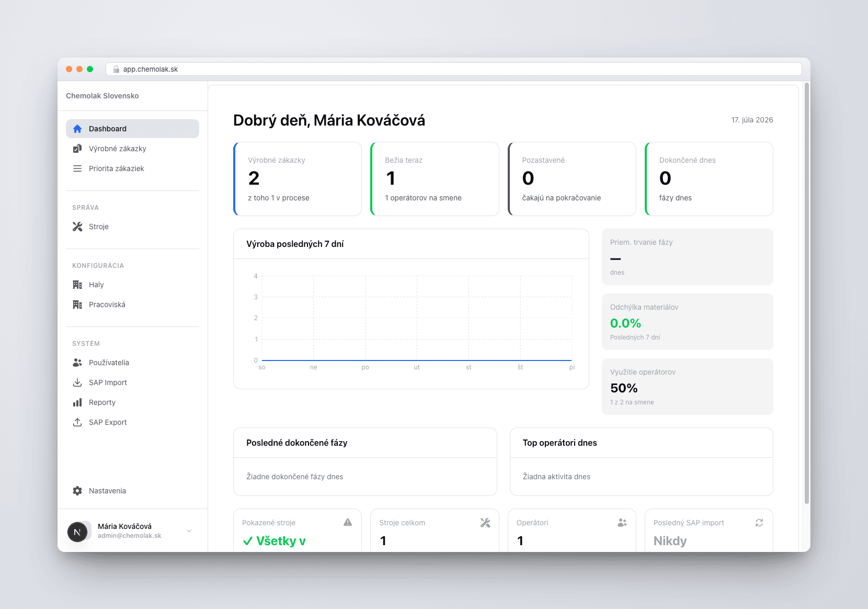
Task: Click the user avatar at sidebar bottom
Action: click(77, 532)
